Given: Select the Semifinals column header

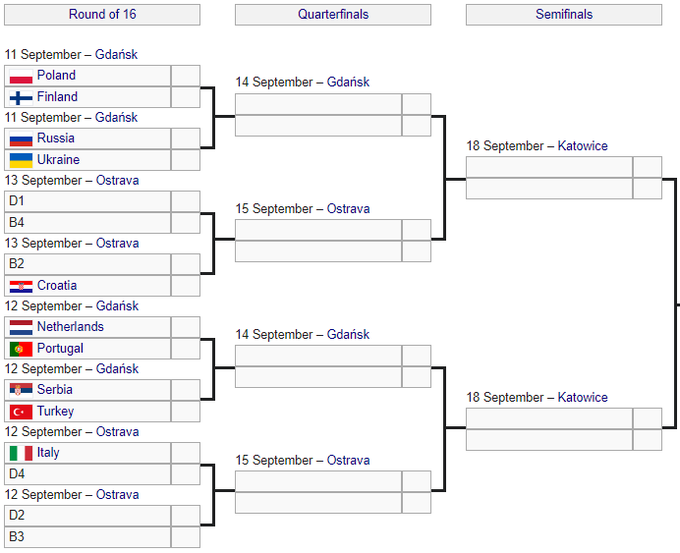Looking at the screenshot, I should 564,15.
